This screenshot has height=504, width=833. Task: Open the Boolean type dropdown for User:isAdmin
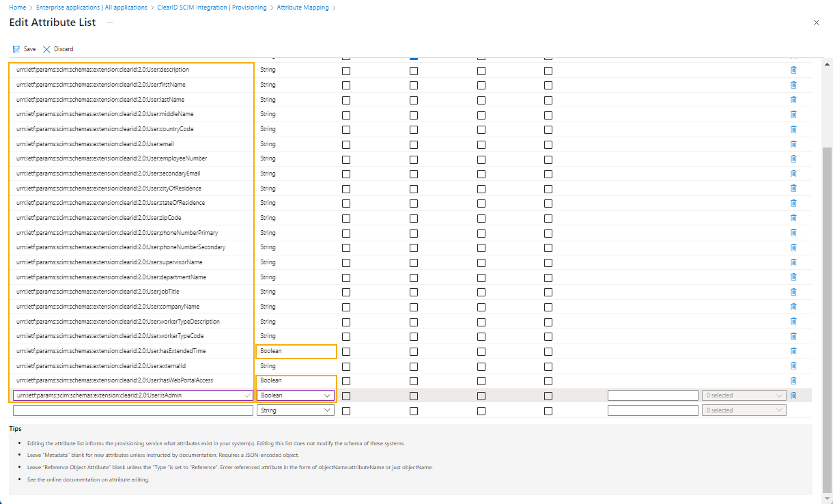(296, 395)
